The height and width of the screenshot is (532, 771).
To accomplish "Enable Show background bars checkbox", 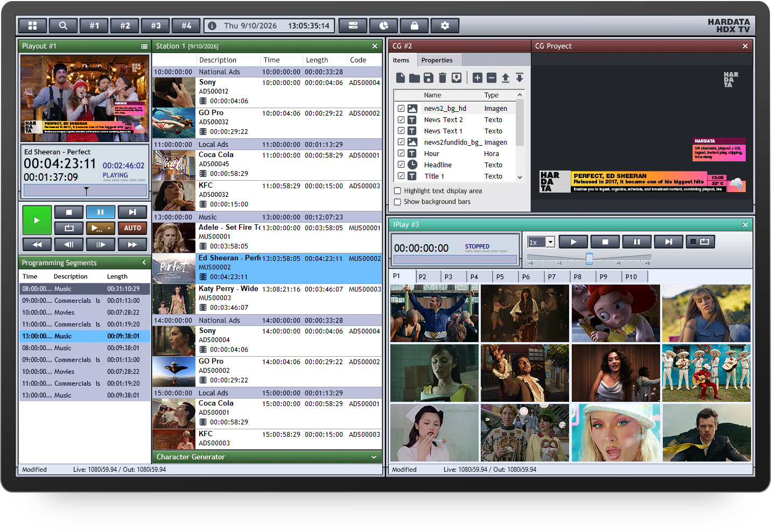I will coord(397,202).
